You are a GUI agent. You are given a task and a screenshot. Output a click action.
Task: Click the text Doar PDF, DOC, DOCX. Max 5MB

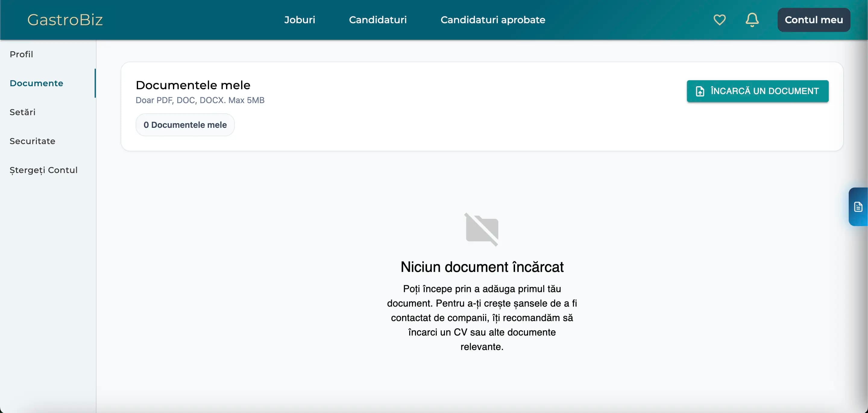click(x=200, y=100)
